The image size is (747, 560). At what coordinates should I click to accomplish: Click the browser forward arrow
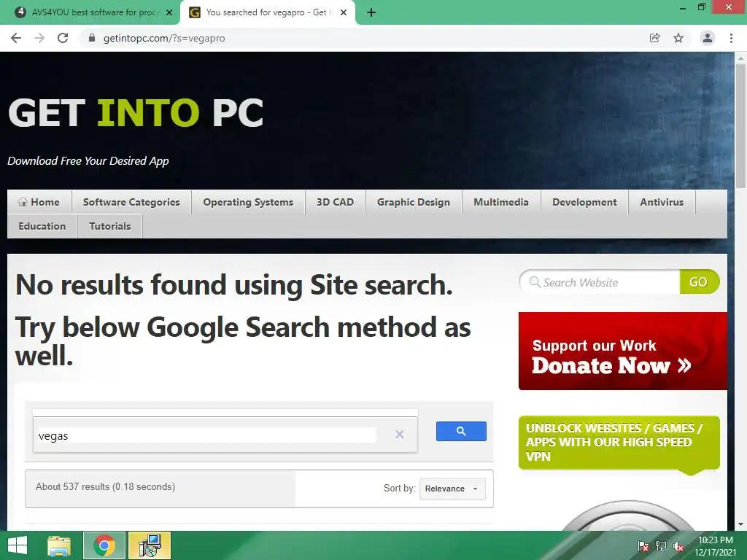(39, 38)
